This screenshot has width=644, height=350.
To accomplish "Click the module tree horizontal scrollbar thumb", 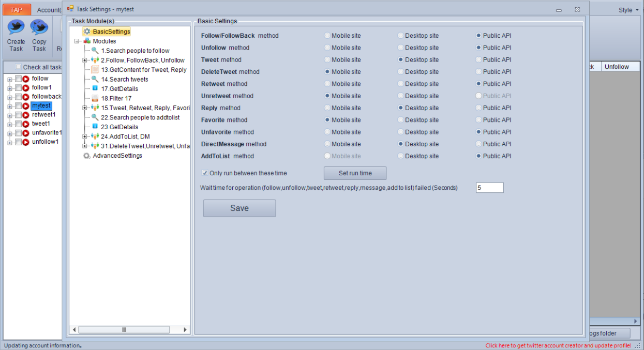I will (124, 330).
